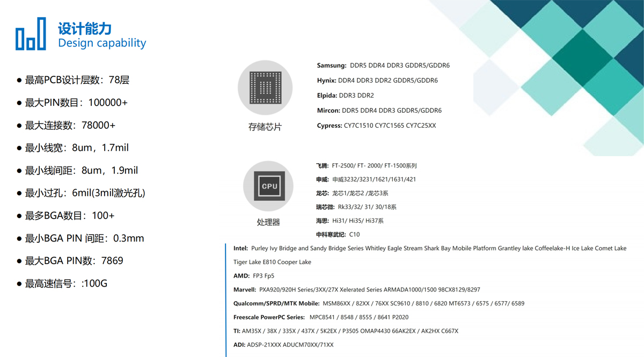Click the 最大PIN数目：100000+ line

pos(72,103)
